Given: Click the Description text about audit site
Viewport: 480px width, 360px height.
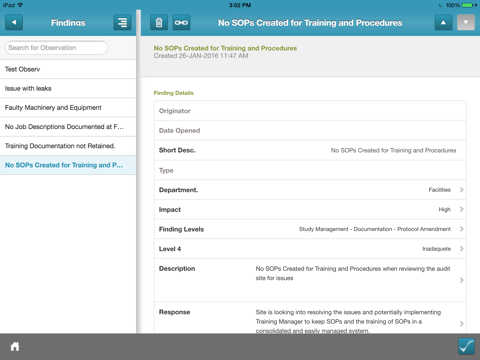Looking at the screenshot, I should click(x=353, y=273).
